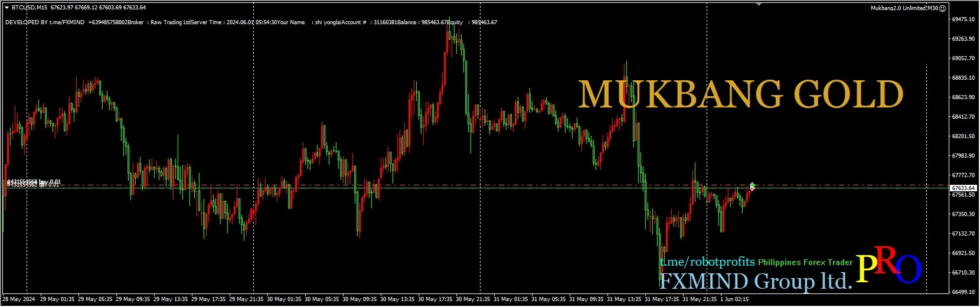Image resolution: width=980 pixels, height=307 pixels.
Task: Click the chart shift triangle marker at top
Action: click(x=759, y=4)
